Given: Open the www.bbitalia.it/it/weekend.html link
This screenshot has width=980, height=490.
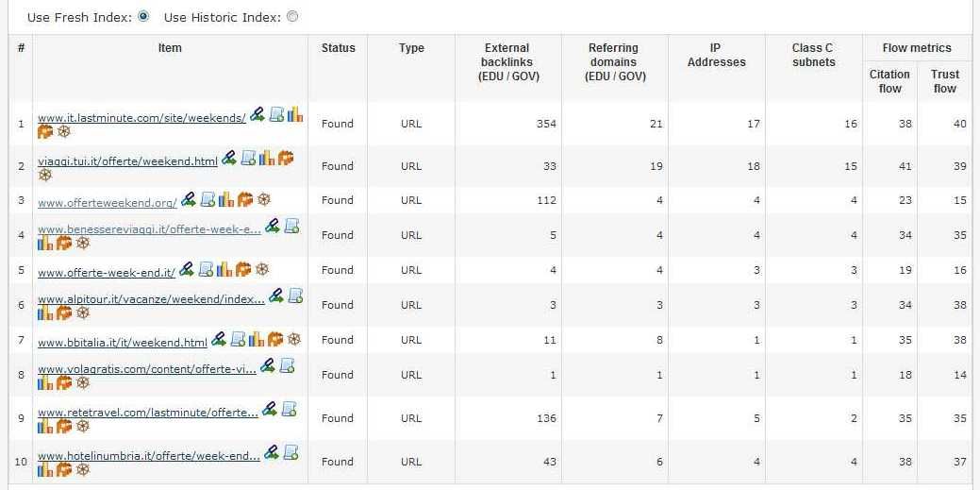Looking at the screenshot, I should point(123,343).
